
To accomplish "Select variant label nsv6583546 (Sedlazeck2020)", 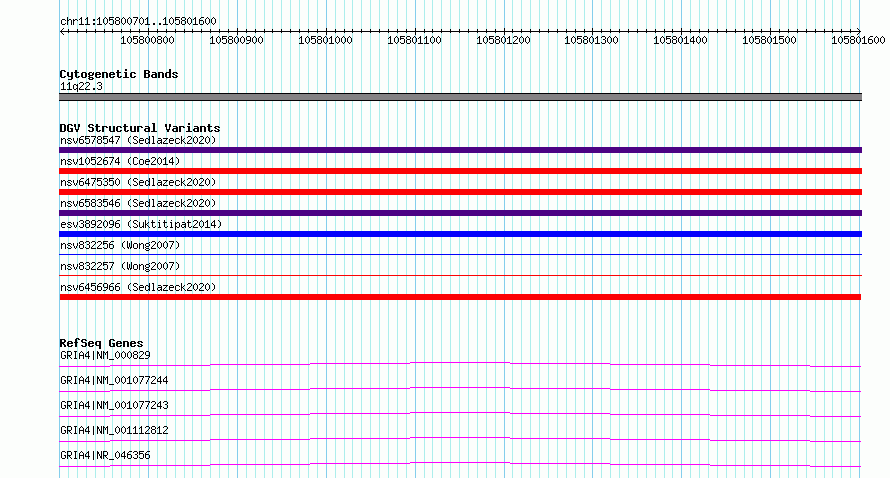I will [x=138, y=203].
